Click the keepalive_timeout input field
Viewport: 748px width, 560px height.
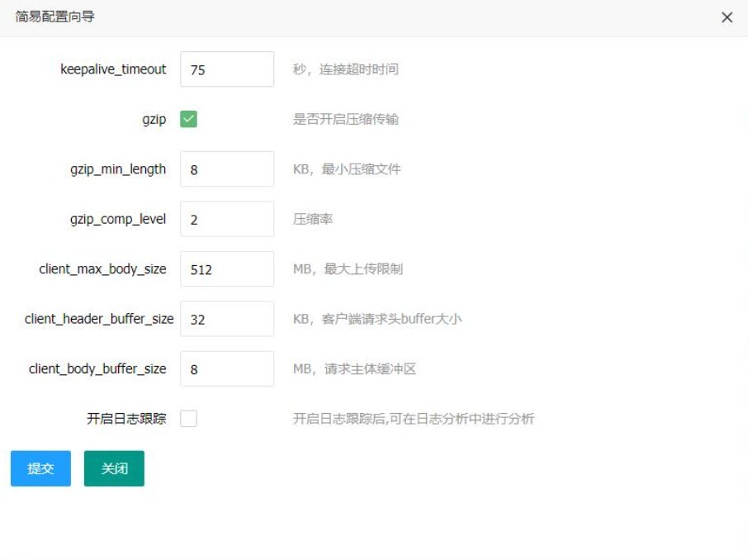click(227, 69)
